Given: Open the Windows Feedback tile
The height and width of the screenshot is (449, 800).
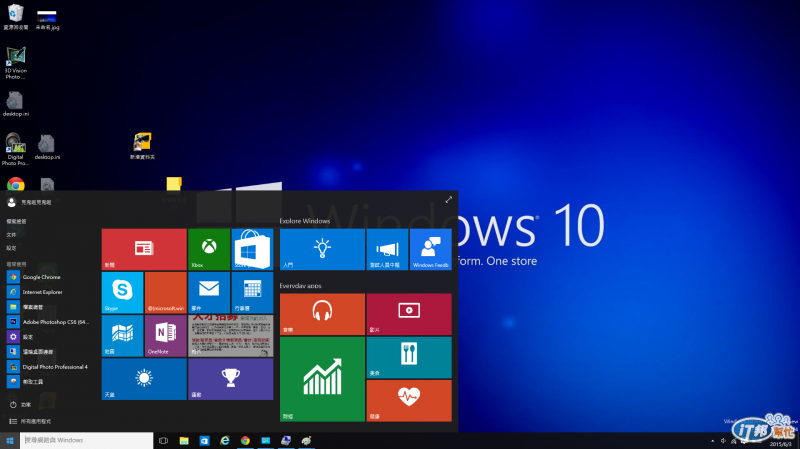Looking at the screenshot, I should [431, 250].
